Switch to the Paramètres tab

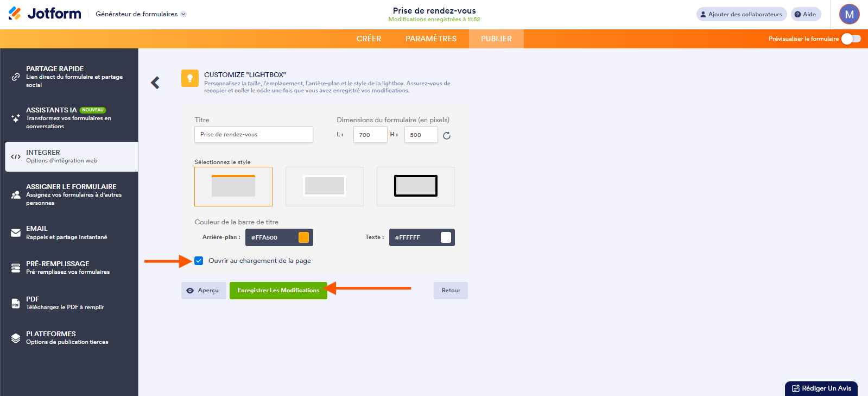pos(430,39)
